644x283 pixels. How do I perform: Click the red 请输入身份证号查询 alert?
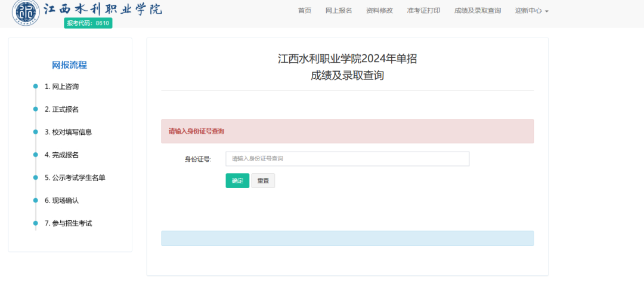[x=348, y=131]
